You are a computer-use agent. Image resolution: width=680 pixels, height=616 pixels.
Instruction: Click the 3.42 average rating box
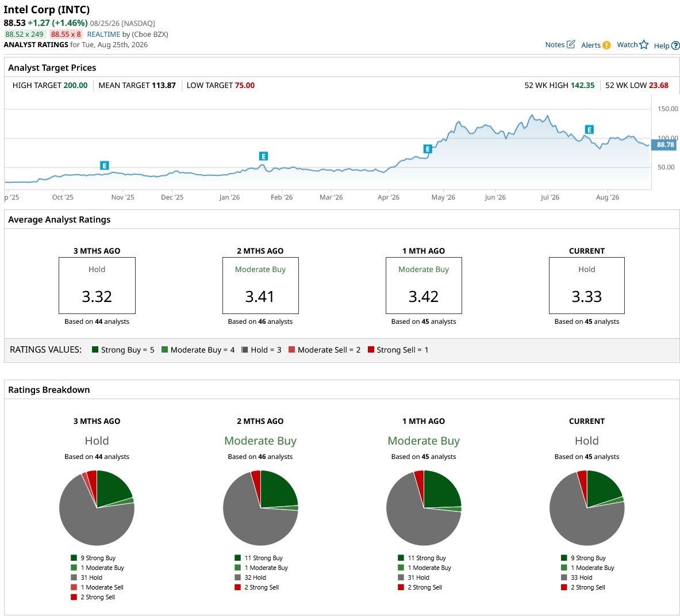click(424, 285)
